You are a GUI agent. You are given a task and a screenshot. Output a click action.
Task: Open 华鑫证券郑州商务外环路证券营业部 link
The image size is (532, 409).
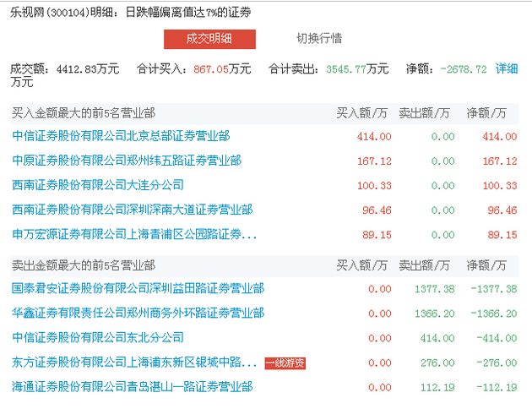[x=138, y=313]
